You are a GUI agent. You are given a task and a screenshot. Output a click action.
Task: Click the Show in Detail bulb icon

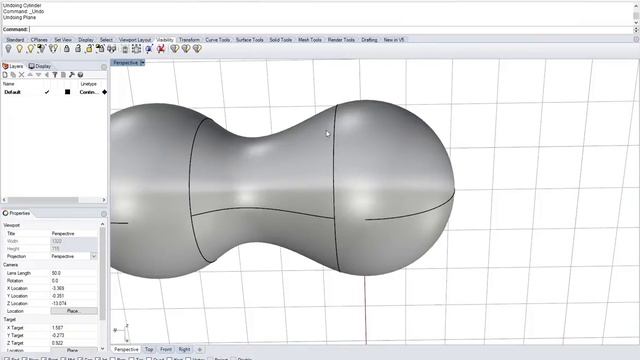pyautogui.click(x=186, y=49)
